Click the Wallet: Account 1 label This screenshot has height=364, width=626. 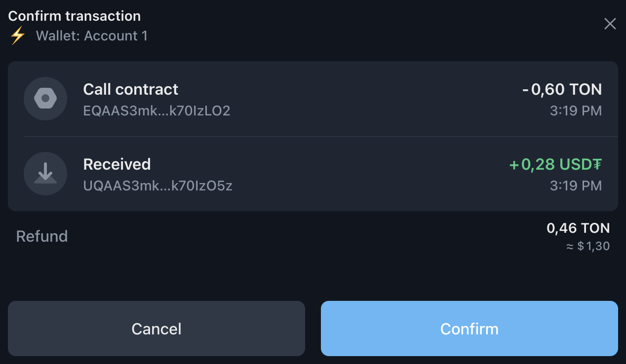92,36
